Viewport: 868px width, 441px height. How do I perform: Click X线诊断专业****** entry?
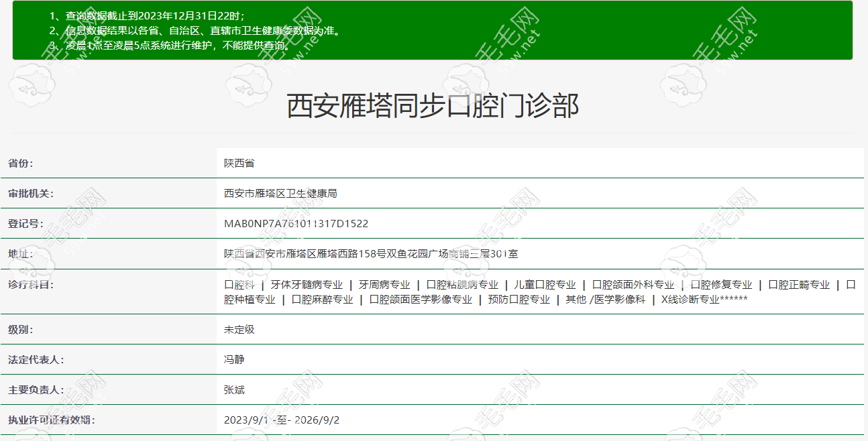[x=704, y=300]
